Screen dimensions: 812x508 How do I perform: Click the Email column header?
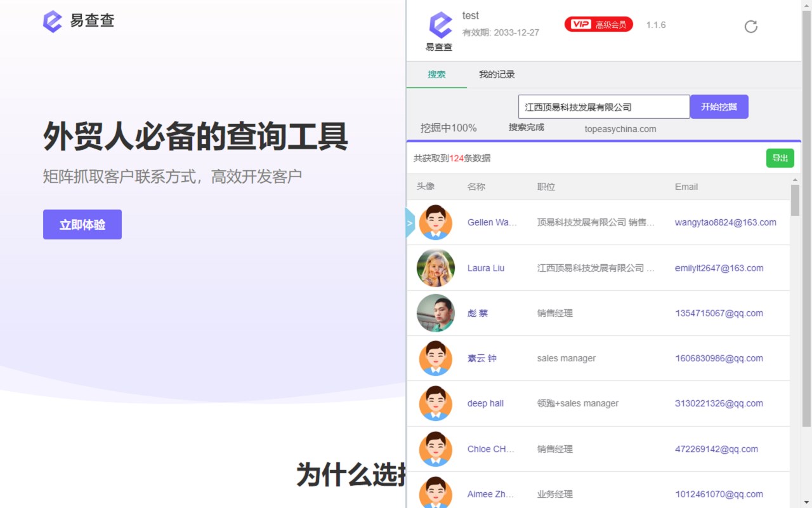[x=686, y=187]
